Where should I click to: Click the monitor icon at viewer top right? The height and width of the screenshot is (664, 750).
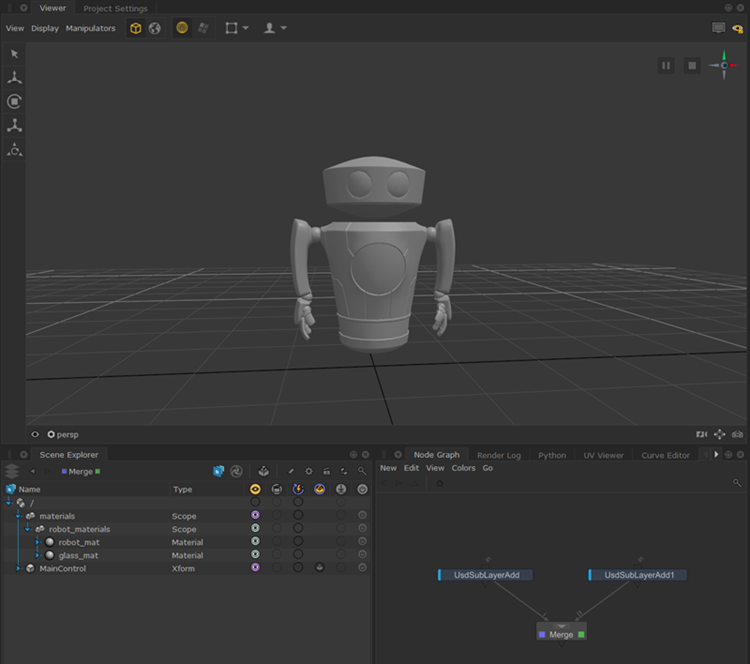coord(718,28)
